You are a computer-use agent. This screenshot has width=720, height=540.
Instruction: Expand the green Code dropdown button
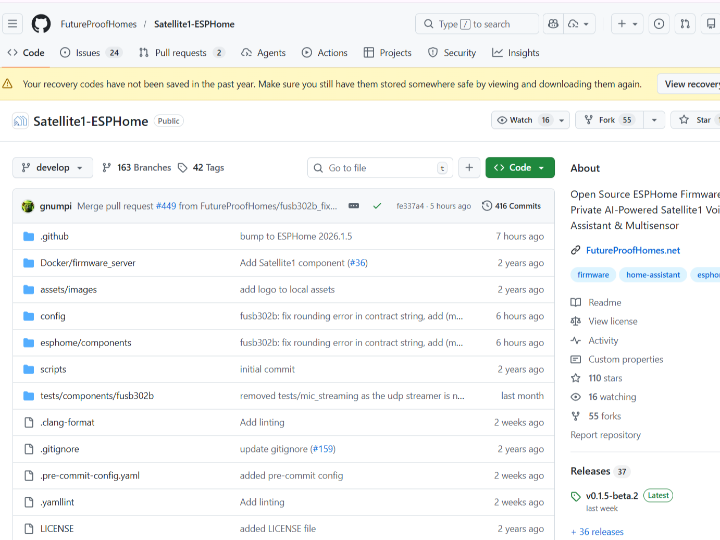click(520, 168)
